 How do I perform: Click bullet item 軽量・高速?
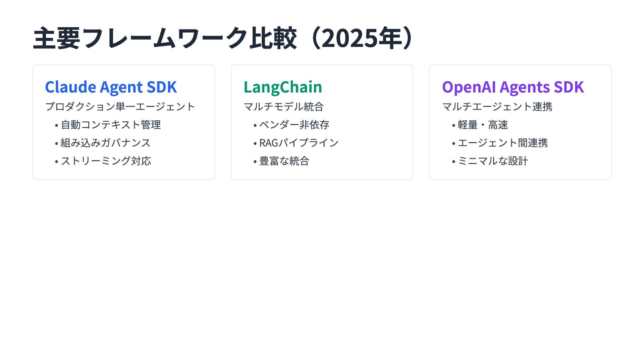pyautogui.click(x=483, y=125)
